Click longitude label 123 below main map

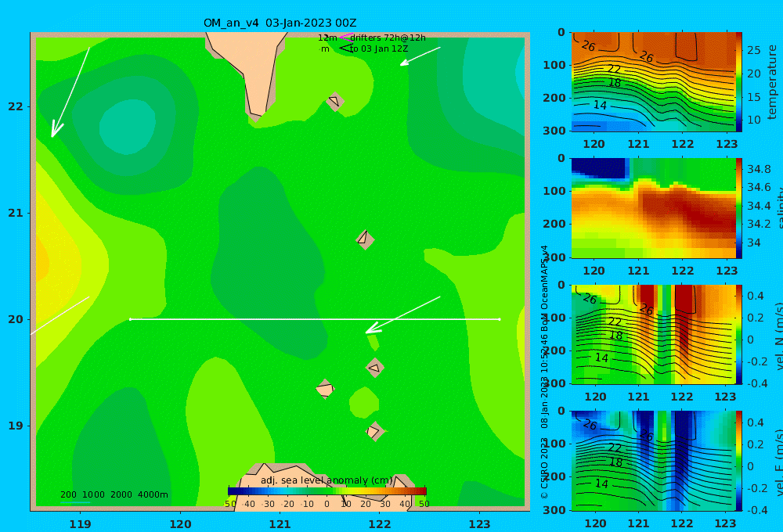coord(479,524)
